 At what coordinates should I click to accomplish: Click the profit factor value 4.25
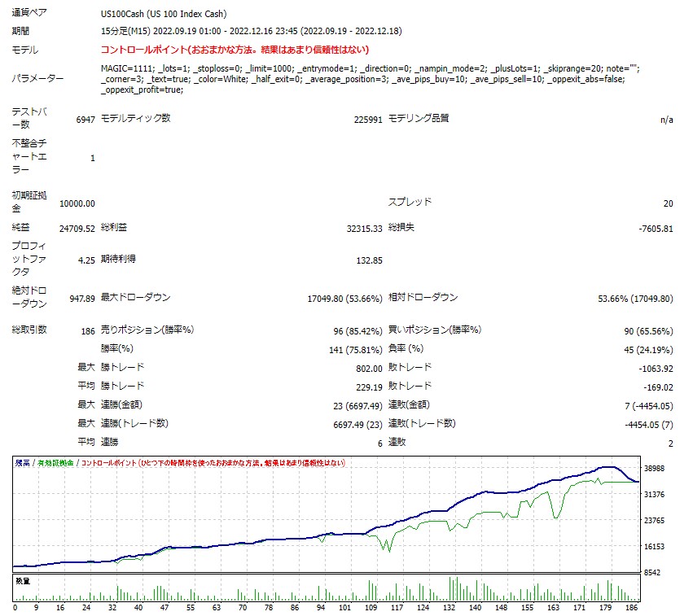pyautogui.click(x=86, y=260)
